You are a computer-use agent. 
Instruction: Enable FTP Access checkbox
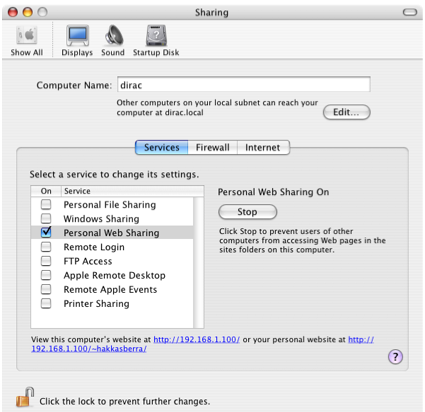46,261
